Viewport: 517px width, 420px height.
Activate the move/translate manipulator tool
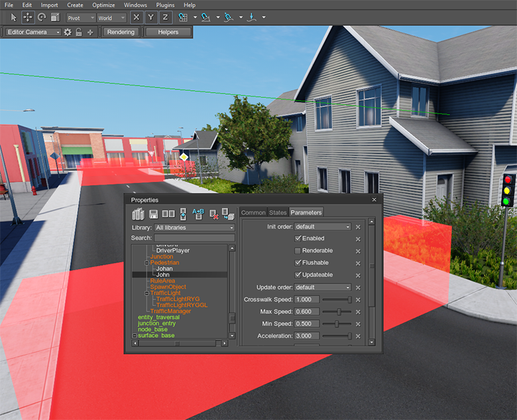click(x=28, y=18)
